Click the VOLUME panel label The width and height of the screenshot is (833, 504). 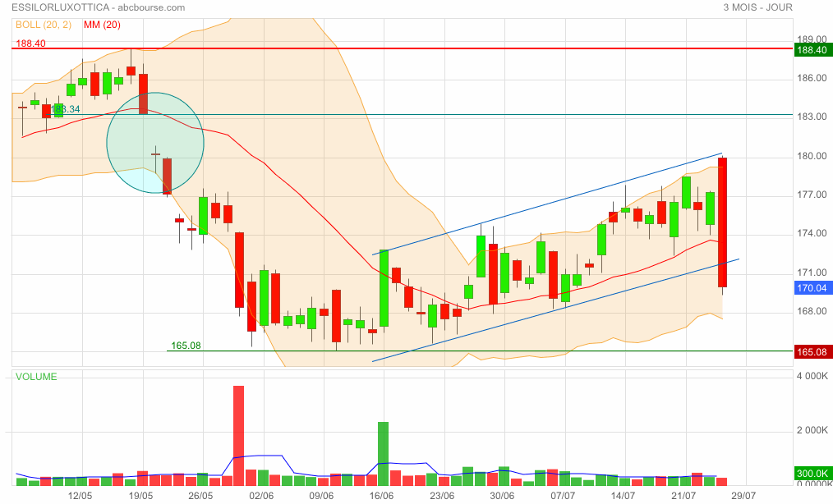tap(36, 377)
